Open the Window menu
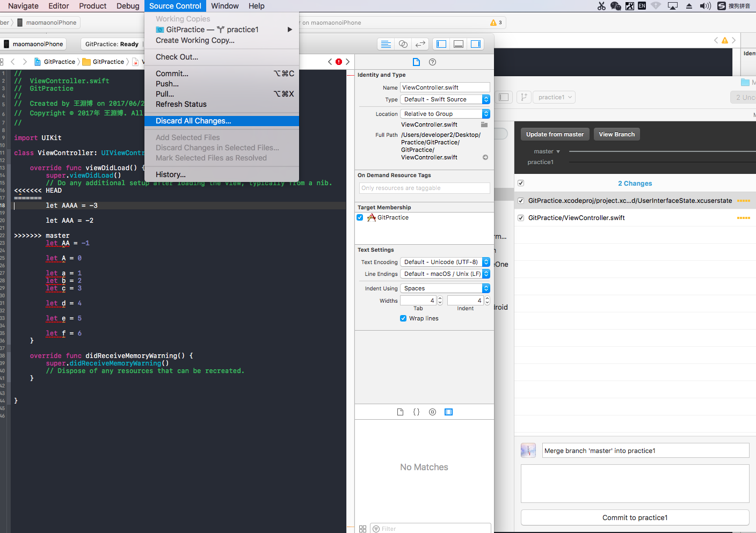756x533 pixels. (224, 6)
